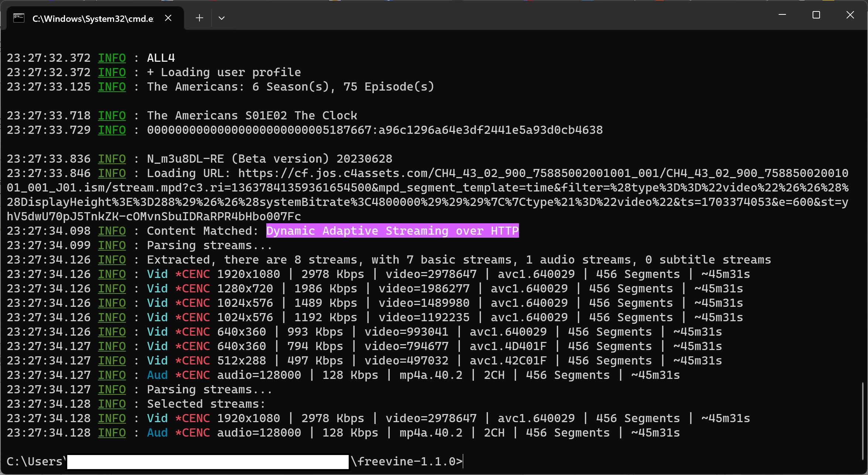The height and width of the screenshot is (475, 868).
Task: Click the highlighted Dynamic Adaptive Streaming over HTTP text
Action: [x=392, y=231]
